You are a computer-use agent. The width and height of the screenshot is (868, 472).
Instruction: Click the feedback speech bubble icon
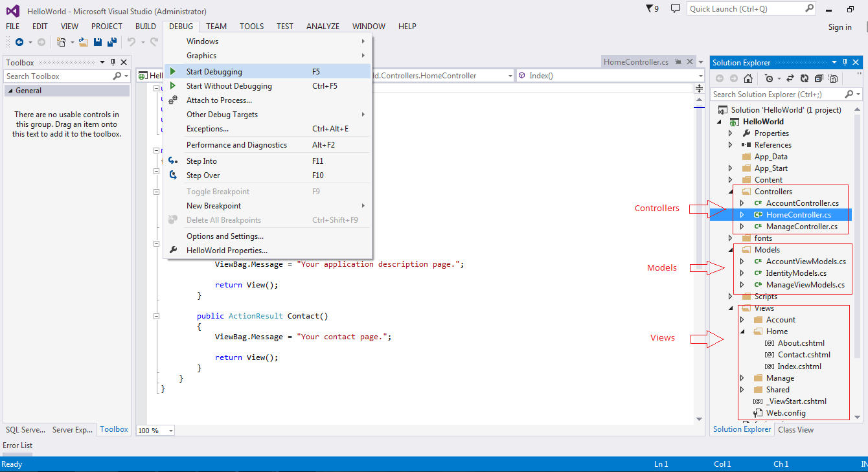coord(676,8)
